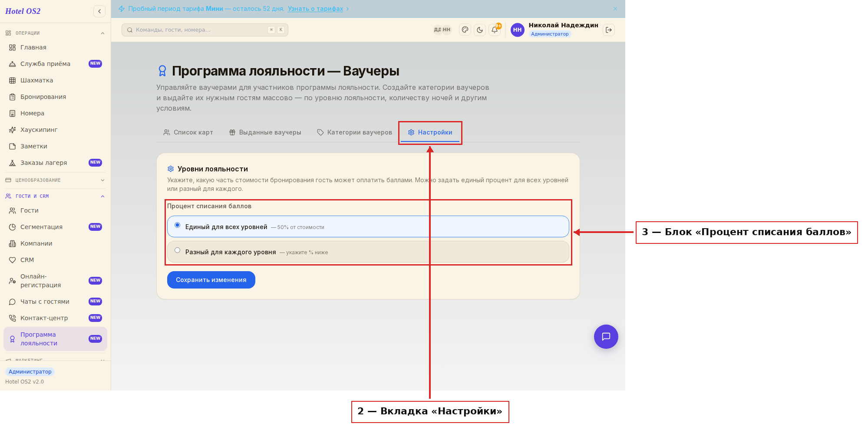Image resolution: width=868 pixels, height=433 pixels.
Task: Click the logout icon
Action: tap(609, 30)
